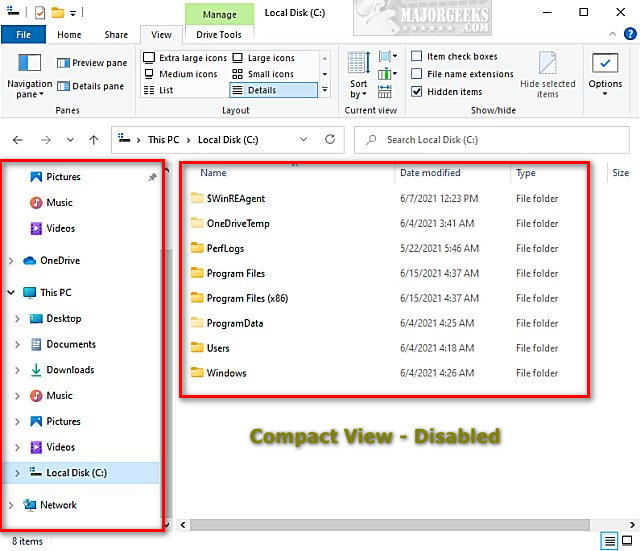Switch to the Home ribbon tab
Viewport: 640px width, 551px height.
(69, 35)
